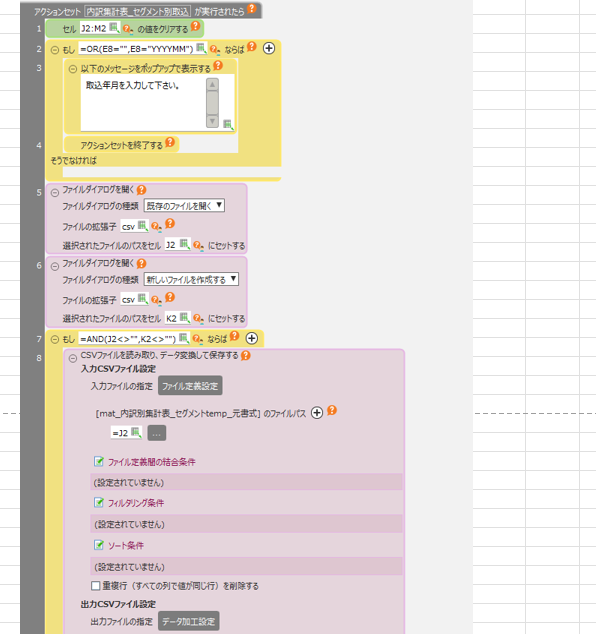This screenshot has height=634, width=596.
Task: Collapse the もし OR condition block
Action: pyautogui.click(x=55, y=50)
